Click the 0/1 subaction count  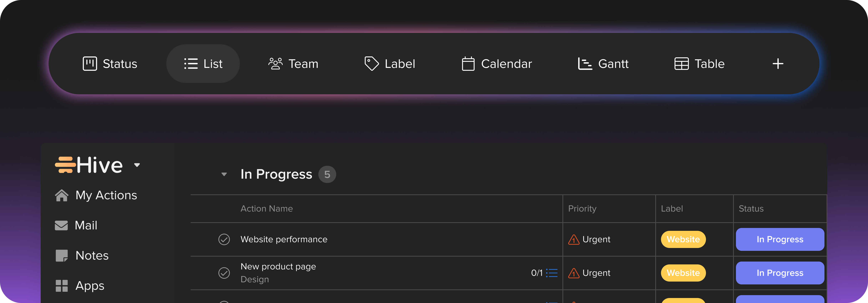coord(537,273)
